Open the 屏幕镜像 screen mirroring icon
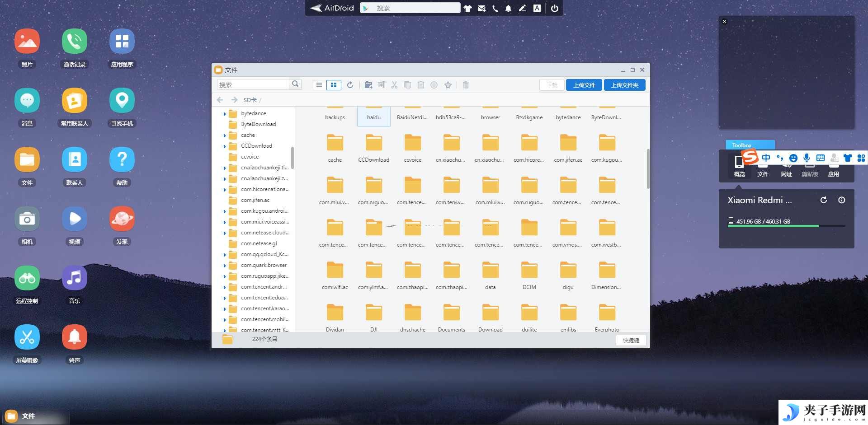Image resolution: width=868 pixels, height=425 pixels. [x=27, y=337]
